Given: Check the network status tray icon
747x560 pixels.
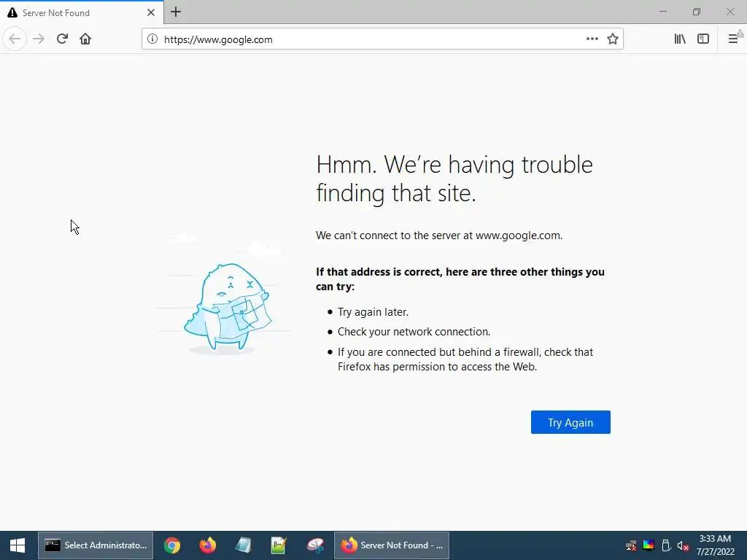Looking at the screenshot, I should (631, 545).
